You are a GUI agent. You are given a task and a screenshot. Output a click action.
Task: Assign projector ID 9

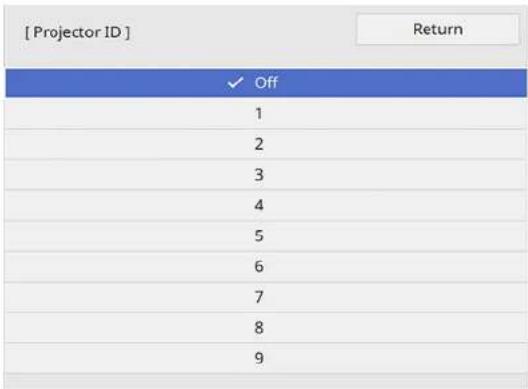[266, 358]
